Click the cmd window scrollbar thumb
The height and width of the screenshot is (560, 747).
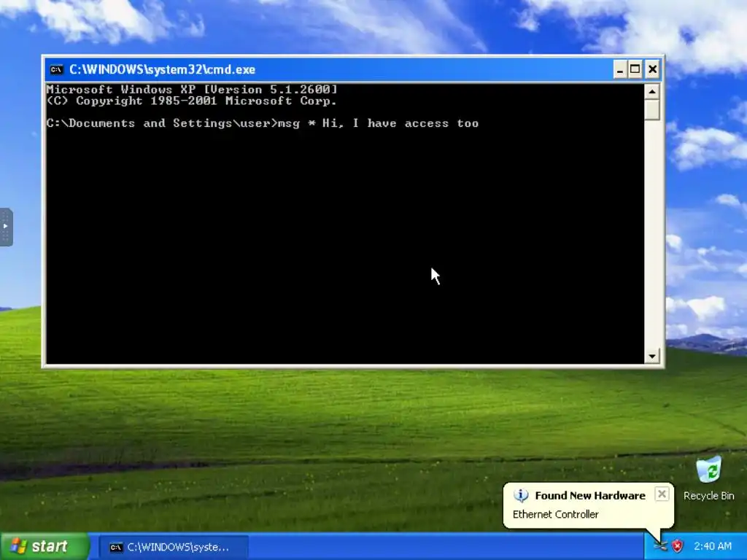coord(651,109)
